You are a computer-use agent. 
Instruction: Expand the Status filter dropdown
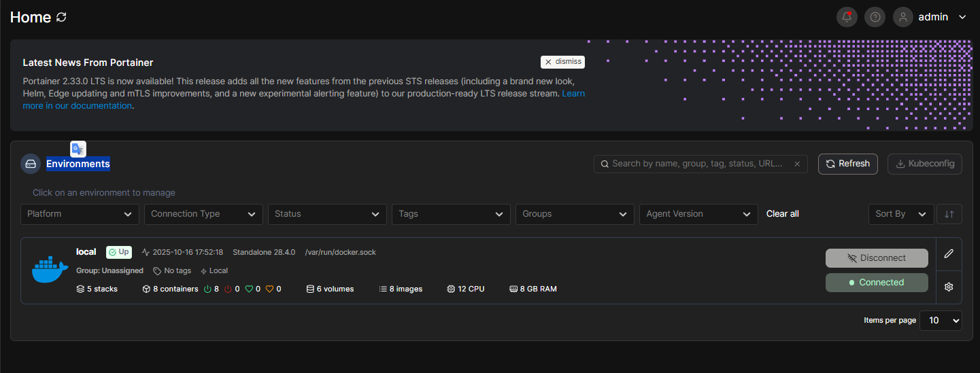[327, 214]
